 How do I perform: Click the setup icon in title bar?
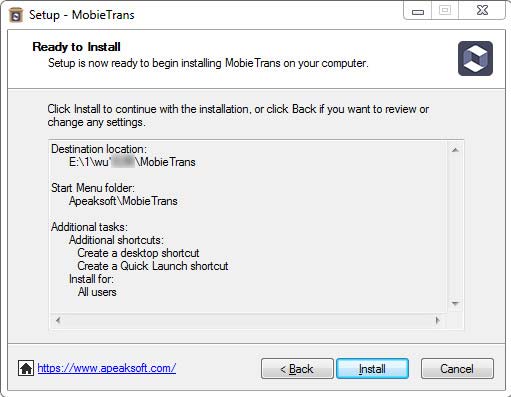coord(16,15)
